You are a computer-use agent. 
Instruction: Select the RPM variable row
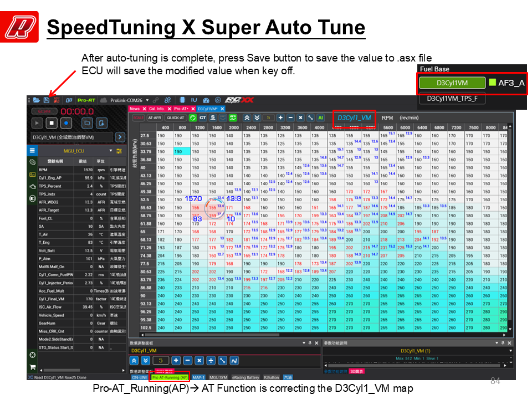81,170
